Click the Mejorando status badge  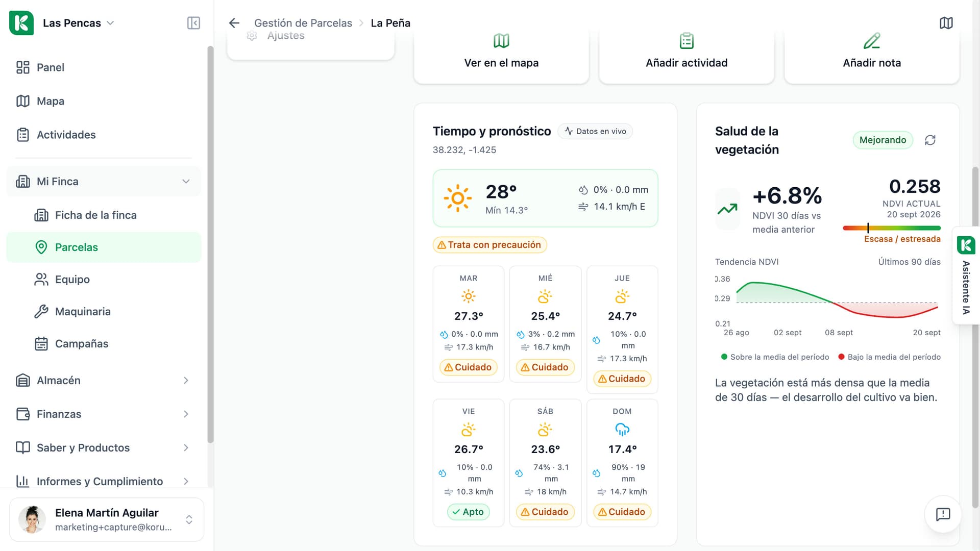(x=883, y=140)
